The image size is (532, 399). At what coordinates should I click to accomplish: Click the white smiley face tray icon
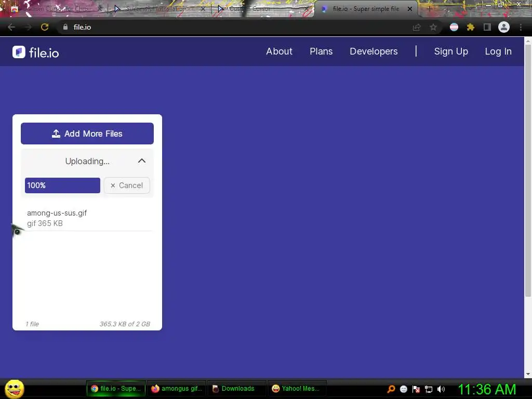coord(403,389)
